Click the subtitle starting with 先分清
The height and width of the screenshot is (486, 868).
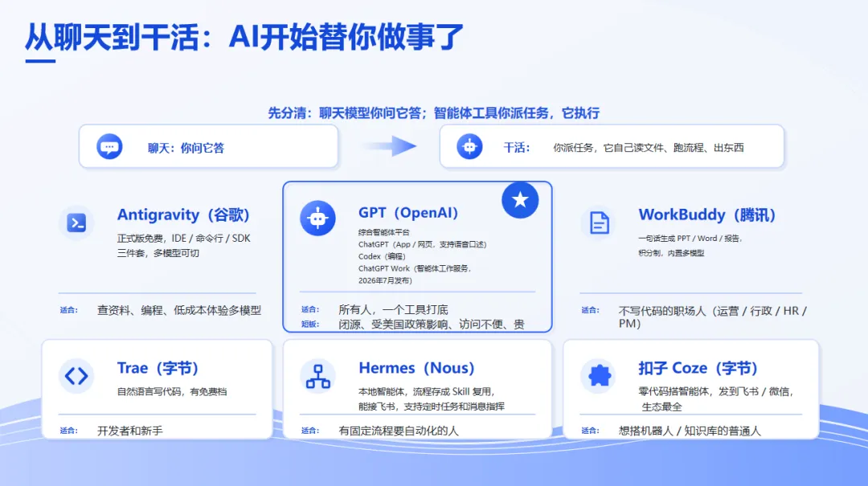click(x=433, y=113)
